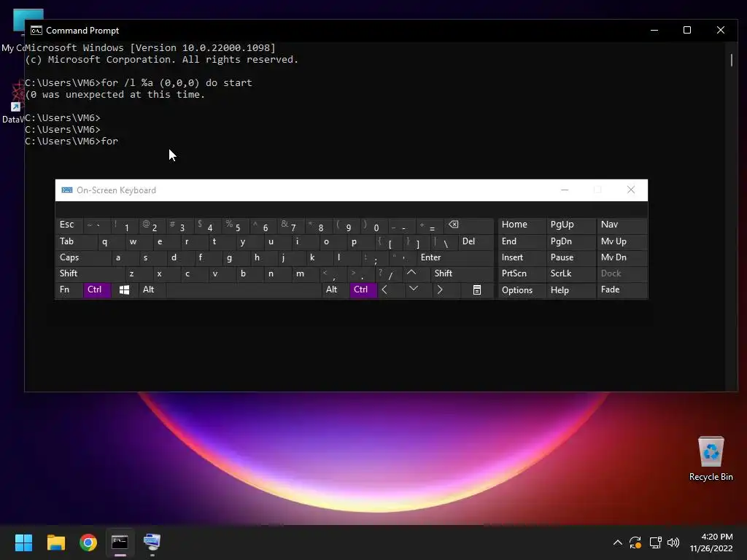Select the On-Screen Keyboard taskbar icon

(x=152, y=542)
